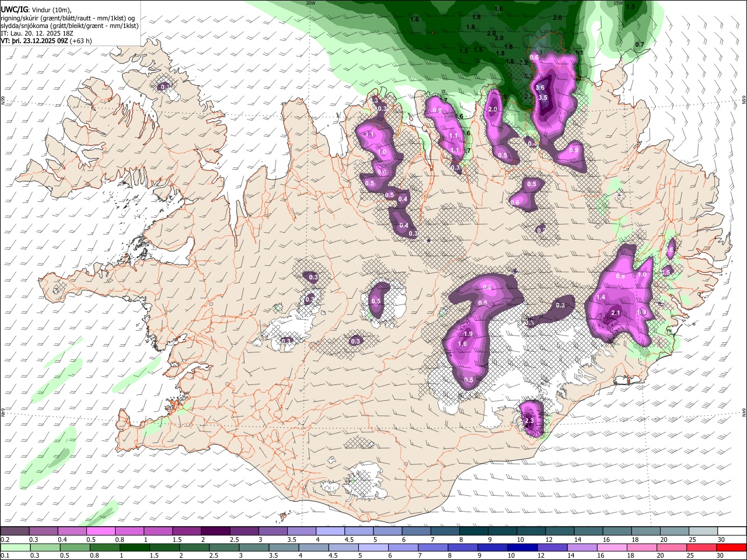Pick the lower legend swatch starting at 25
747x560 pixels.
click(x=701, y=547)
